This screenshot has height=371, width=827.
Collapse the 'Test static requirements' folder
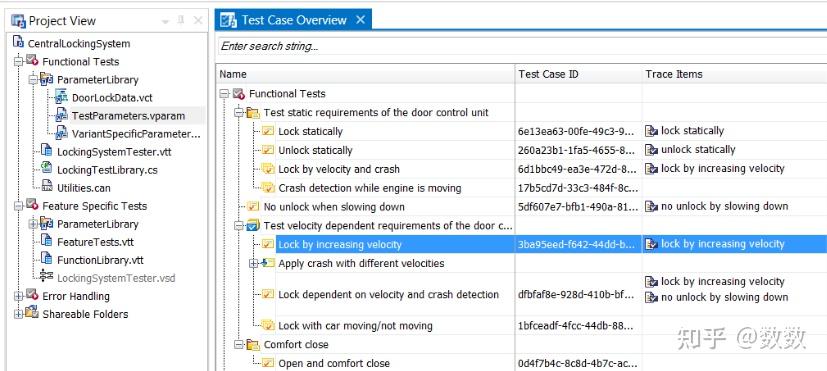(x=238, y=112)
